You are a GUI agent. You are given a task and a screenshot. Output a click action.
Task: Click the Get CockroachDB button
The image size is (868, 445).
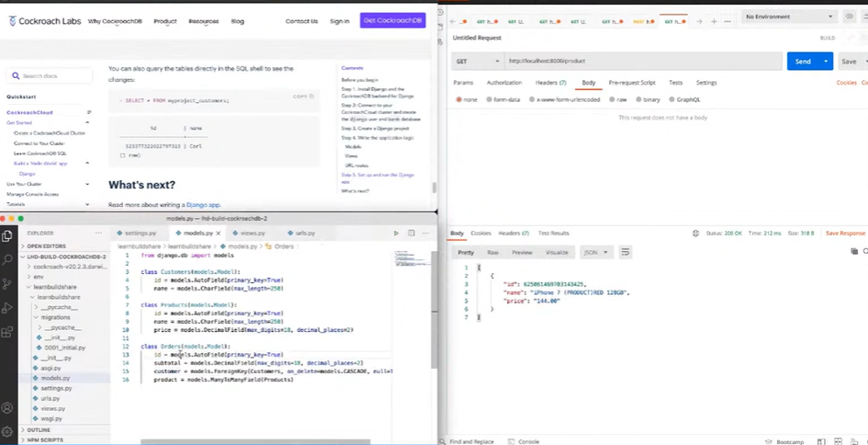pyautogui.click(x=392, y=20)
